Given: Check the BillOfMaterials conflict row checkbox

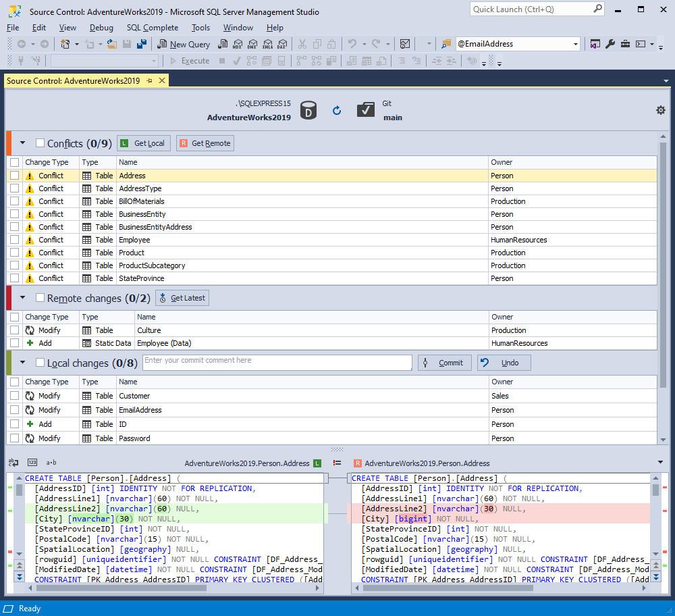Looking at the screenshot, I should pyautogui.click(x=15, y=201).
